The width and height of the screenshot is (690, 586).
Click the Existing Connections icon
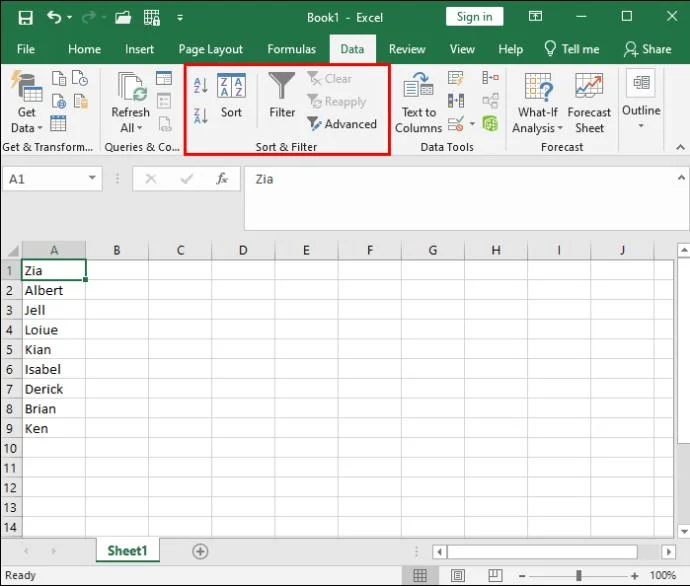coord(81,101)
